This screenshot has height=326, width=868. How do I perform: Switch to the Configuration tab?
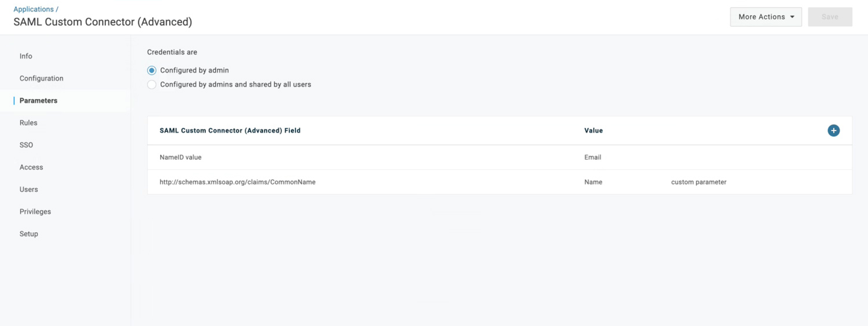tap(41, 78)
